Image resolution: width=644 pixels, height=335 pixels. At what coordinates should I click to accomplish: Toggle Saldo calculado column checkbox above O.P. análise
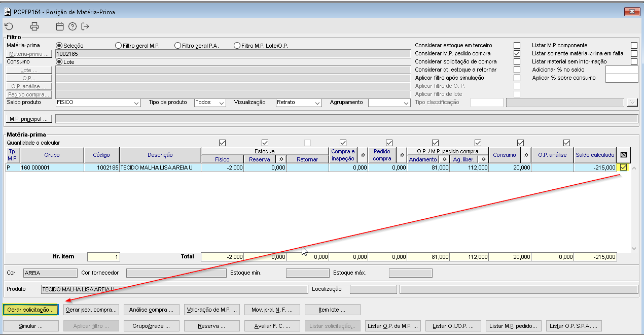pyautogui.click(x=566, y=143)
